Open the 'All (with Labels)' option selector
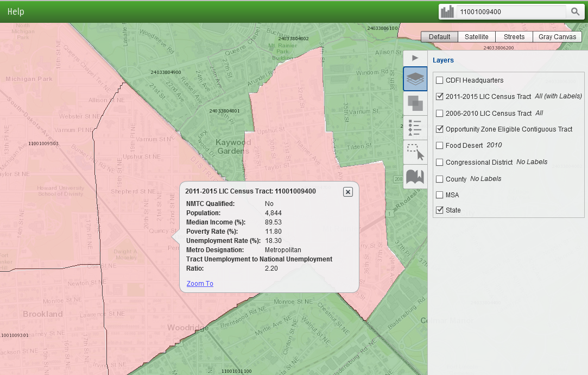588x375 pixels. click(x=558, y=96)
